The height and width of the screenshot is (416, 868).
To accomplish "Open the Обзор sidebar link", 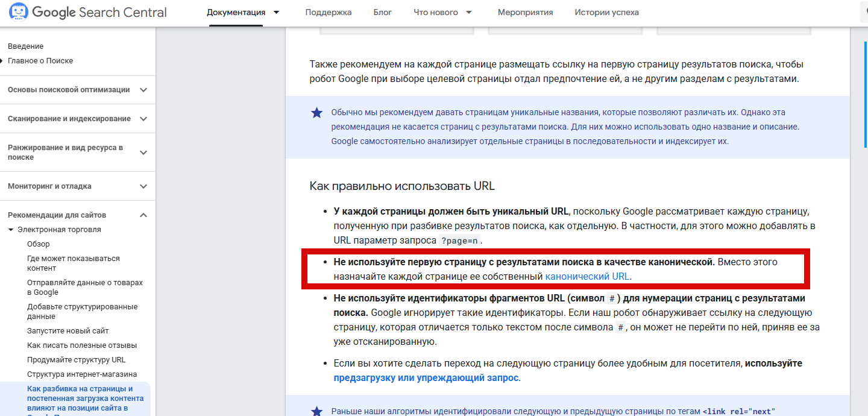I will click(39, 244).
